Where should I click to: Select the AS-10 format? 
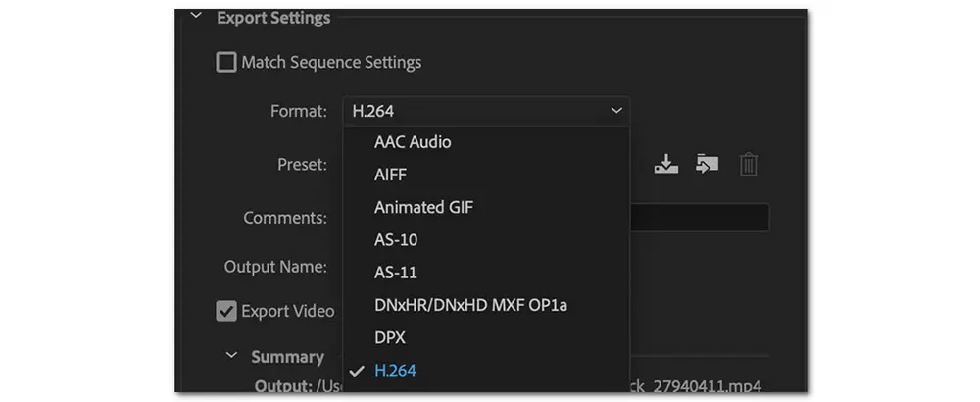(397, 239)
